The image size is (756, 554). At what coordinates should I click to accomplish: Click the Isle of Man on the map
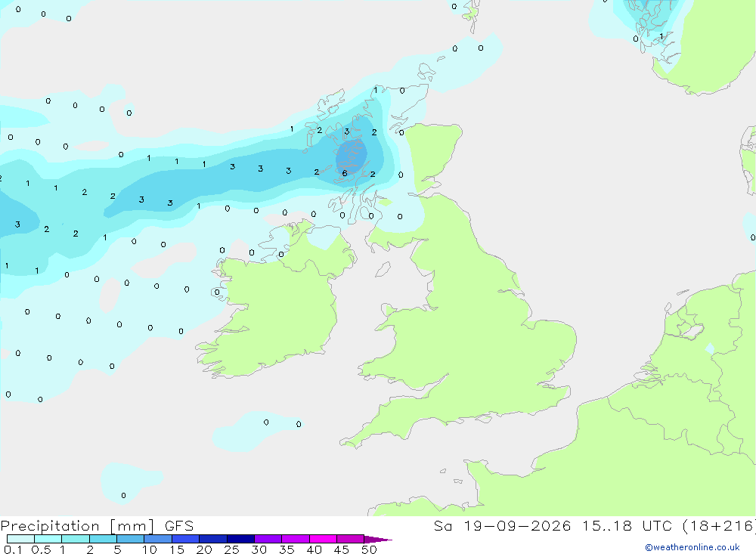click(383, 269)
